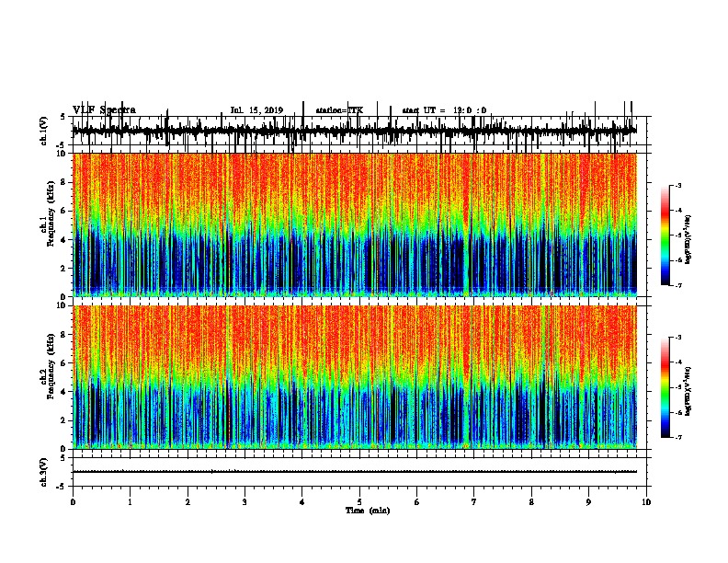This screenshot has width=728, height=563.
Task: Click the ch.1 colorbar -3 tick label
Action: point(678,186)
